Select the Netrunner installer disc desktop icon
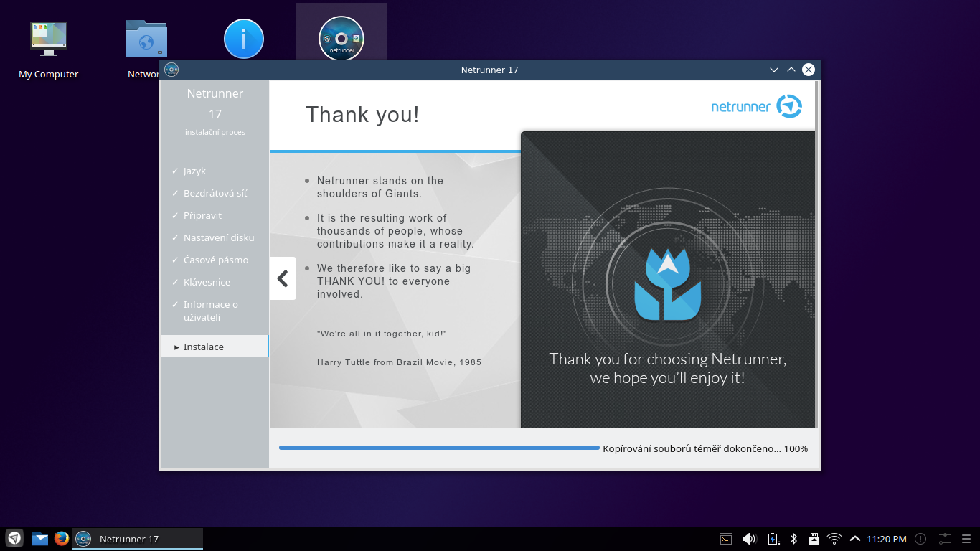 click(341, 38)
